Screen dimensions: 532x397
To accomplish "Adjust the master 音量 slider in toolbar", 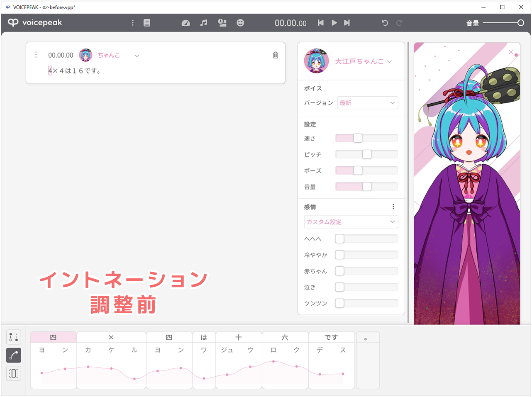I will [x=503, y=23].
